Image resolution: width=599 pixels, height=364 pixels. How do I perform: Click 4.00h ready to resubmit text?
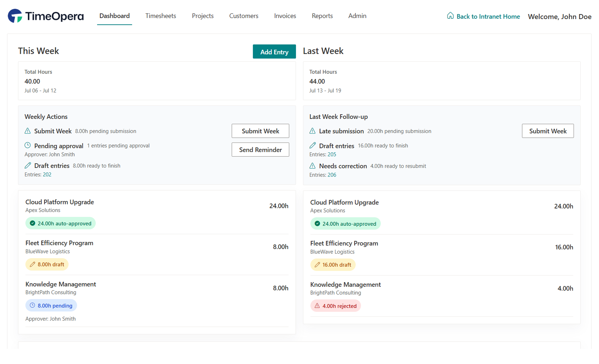[398, 166]
